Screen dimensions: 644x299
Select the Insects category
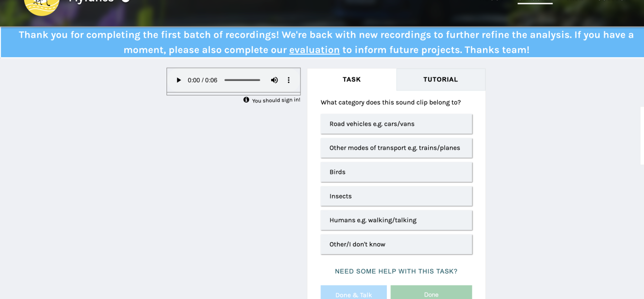point(396,196)
